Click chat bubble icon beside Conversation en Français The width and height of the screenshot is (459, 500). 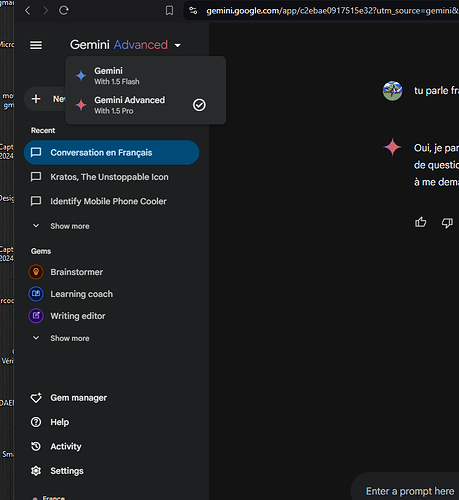coord(36,152)
